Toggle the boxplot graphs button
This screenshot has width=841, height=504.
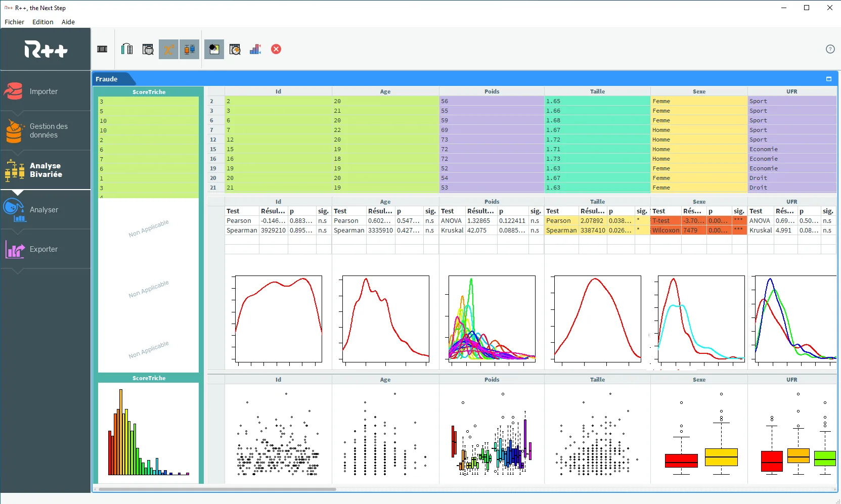pos(189,49)
